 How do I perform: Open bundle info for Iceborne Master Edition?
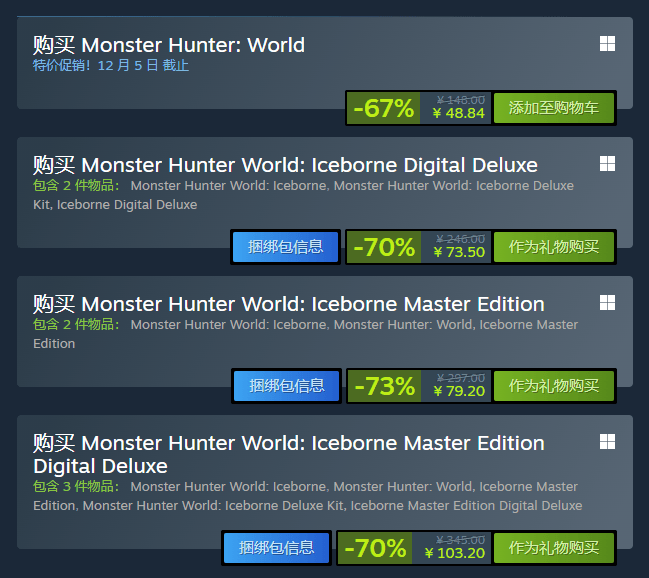coord(286,386)
